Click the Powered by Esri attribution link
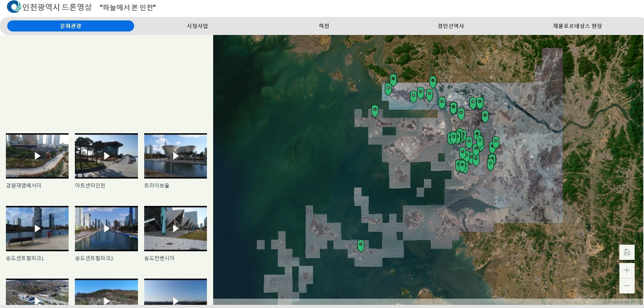The width and height of the screenshot is (644, 308). pyautogui.click(x=625, y=302)
